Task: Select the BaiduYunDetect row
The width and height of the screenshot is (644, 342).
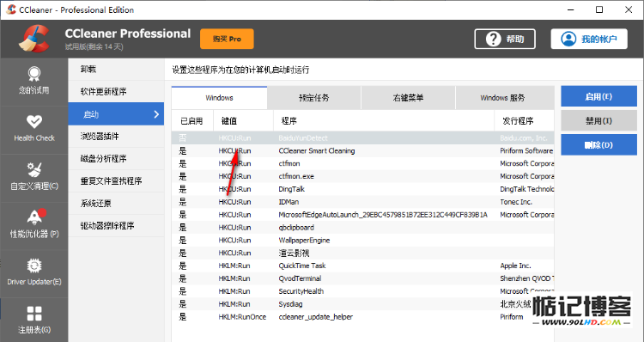Action: (362, 138)
